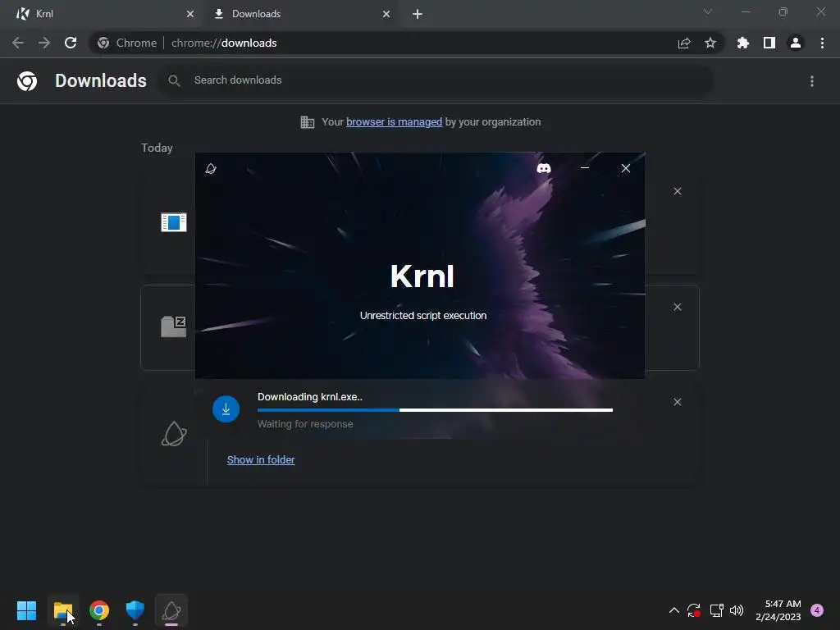Open a new browser tab
Viewport: 840px width, 630px height.
click(418, 14)
